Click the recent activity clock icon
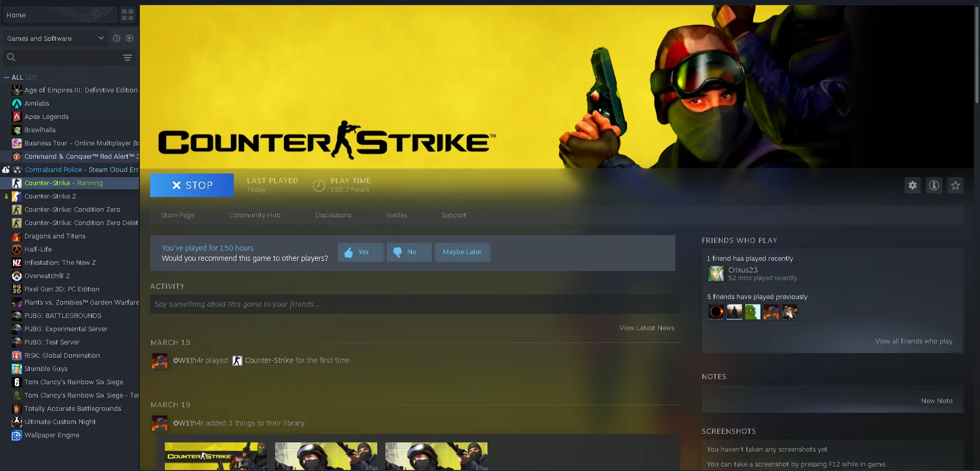The image size is (980, 471). (116, 38)
